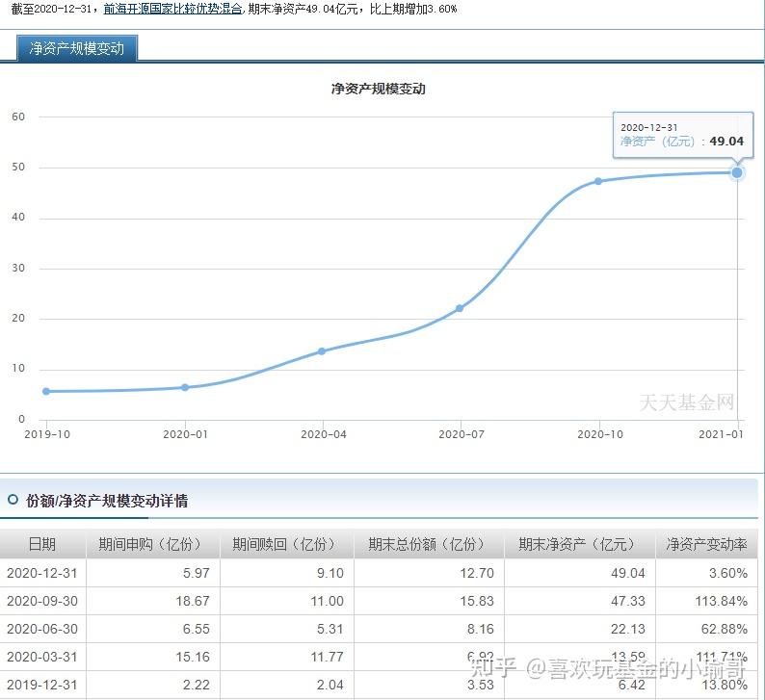This screenshot has width=765, height=700.
Task: Click the 净资产变动率 column header
Action: point(706,544)
